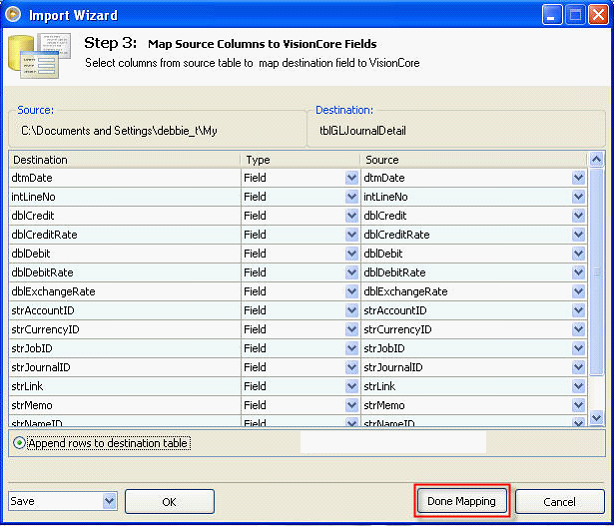This screenshot has width=615, height=527.
Task: Expand Source dropdown for strLink
Action: (x=578, y=386)
